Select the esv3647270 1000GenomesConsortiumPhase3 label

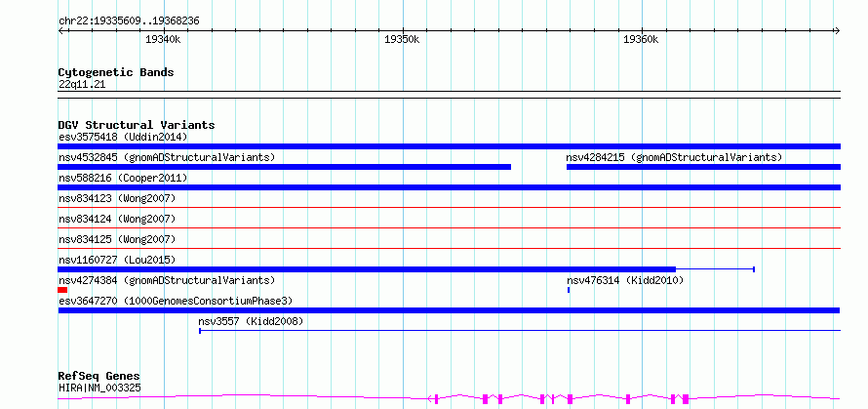click(x=176, y=301)
